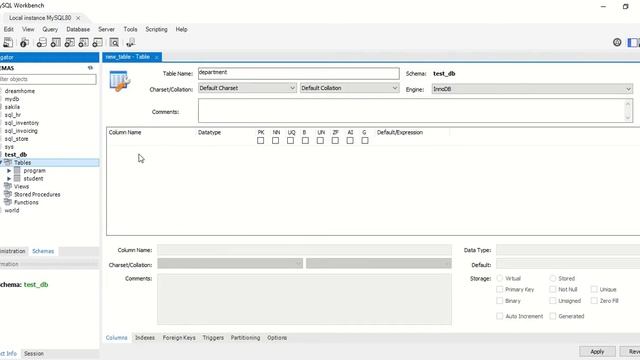The height and width of the screenshot is (360, 640).
Task: Click the table editor icon beside Table Name
Action: tap(120, 81)
